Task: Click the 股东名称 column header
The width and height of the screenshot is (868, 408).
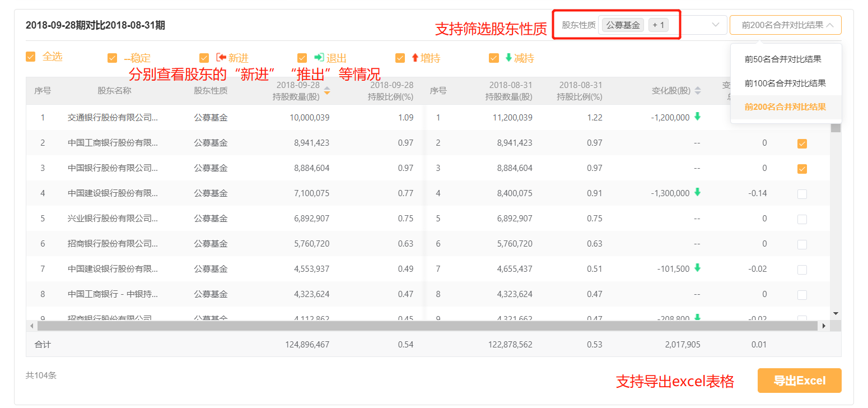Action: tap(114, 90)
